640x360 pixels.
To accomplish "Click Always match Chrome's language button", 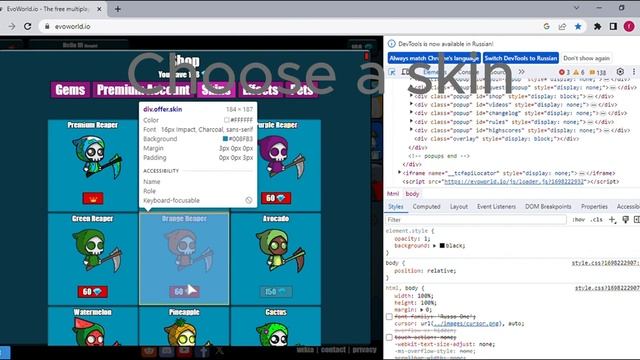I will click(434, 58).
